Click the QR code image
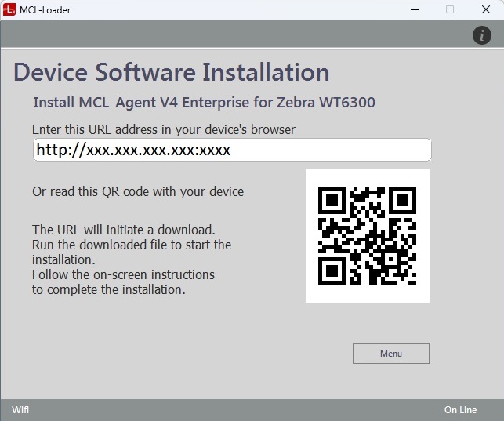504x421 pixels. (368, 236)
